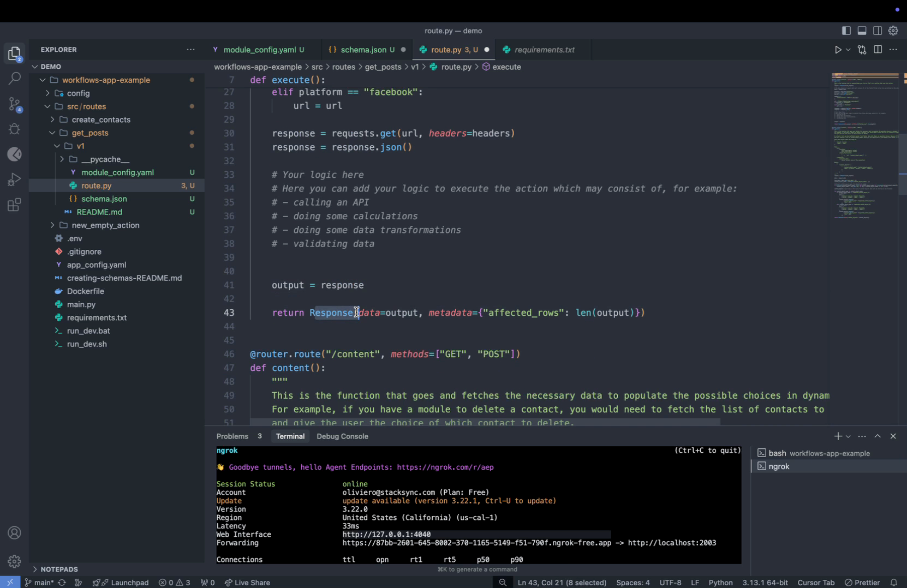Click Live Share in the status bar

pyautogui.click(x=247, y=583)
